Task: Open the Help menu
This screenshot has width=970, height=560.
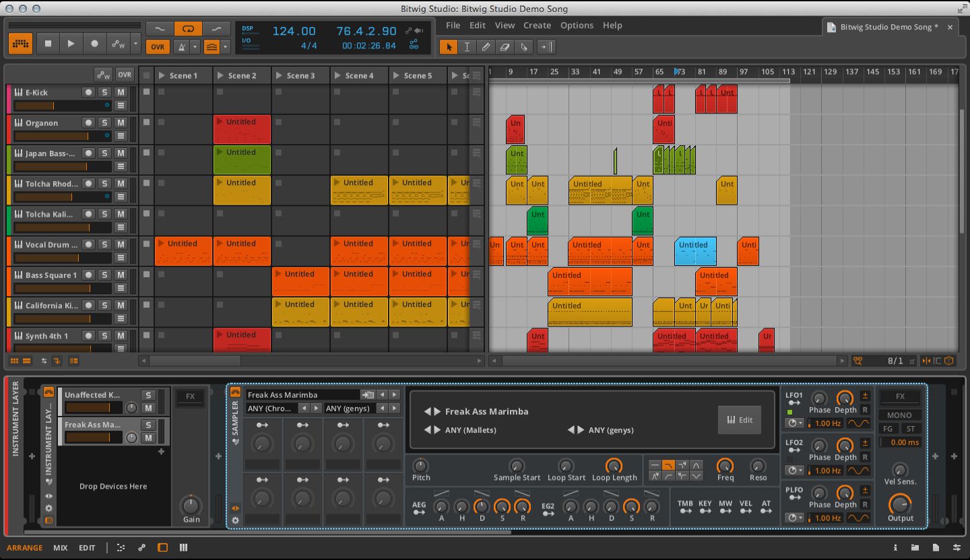Action: (612, 26)
